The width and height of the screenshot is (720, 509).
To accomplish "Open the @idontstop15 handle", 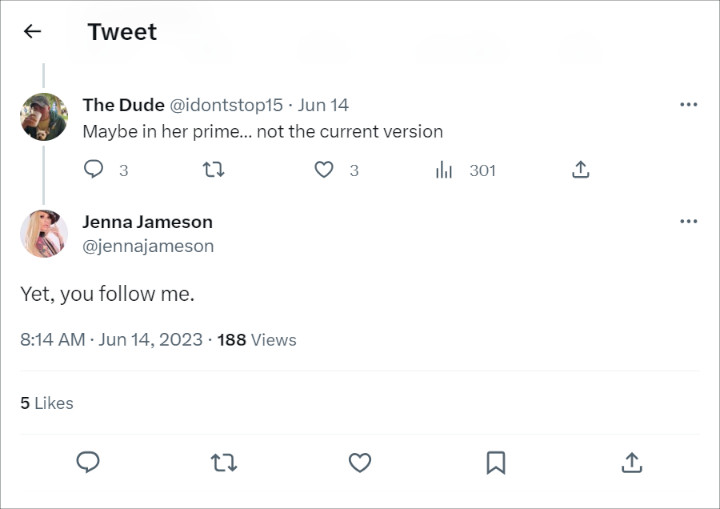I will [x=226, y=105].
